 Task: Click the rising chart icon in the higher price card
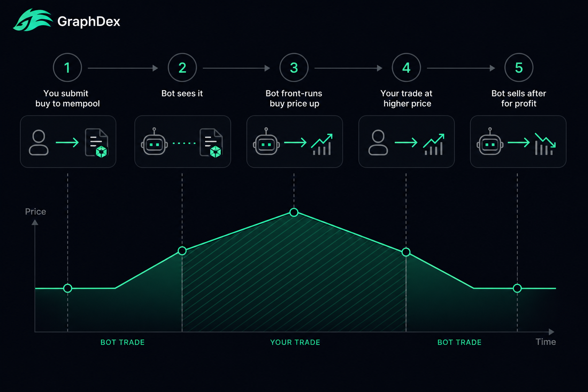coord(434,144)
